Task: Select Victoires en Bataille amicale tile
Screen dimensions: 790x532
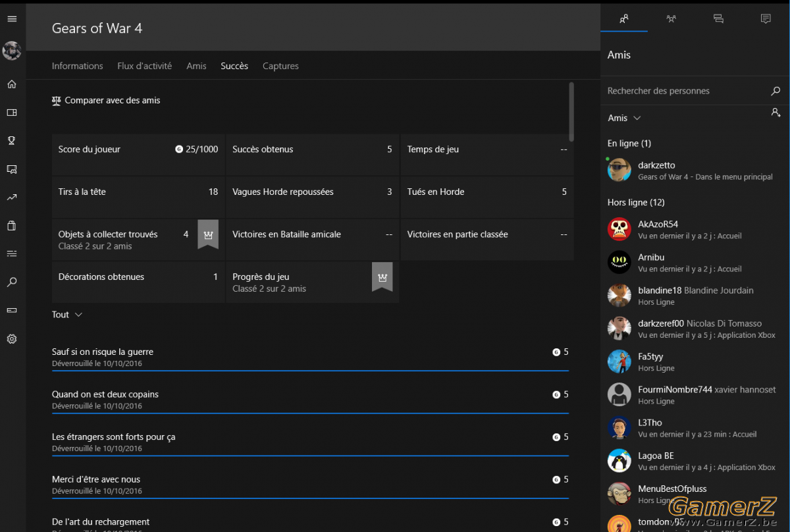Action: [312, 239]
